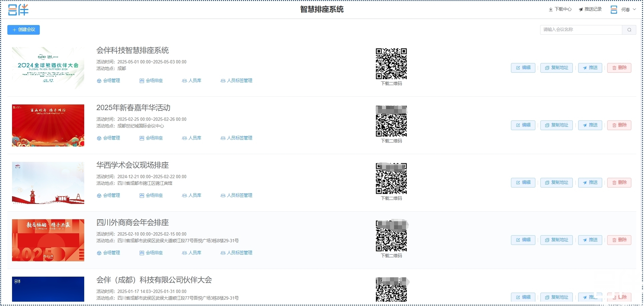Click the 智慧排座系统 page heading

[x=322, y=9]
